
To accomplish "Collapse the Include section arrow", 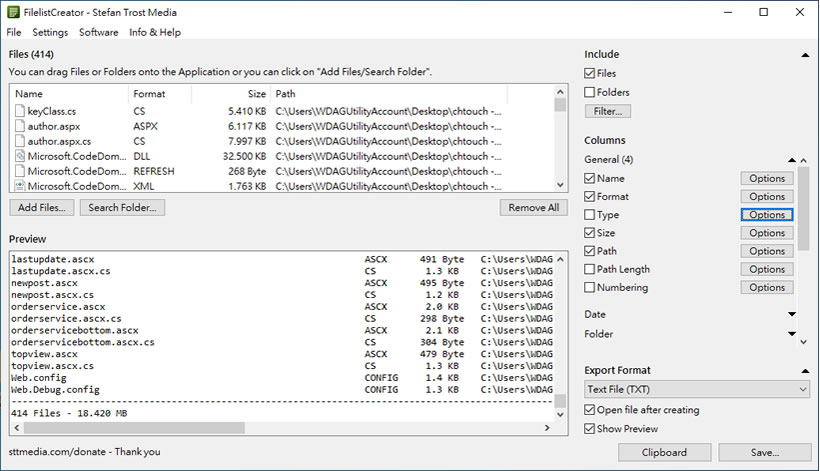I will [x=804, y=55].
